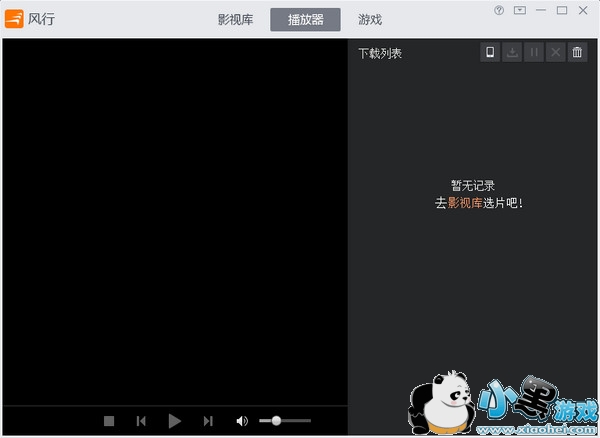Image resolution: width=600 pixels, height=438 pixels.
Task: Maximize the 风行 window
Action: click(562, 10)
